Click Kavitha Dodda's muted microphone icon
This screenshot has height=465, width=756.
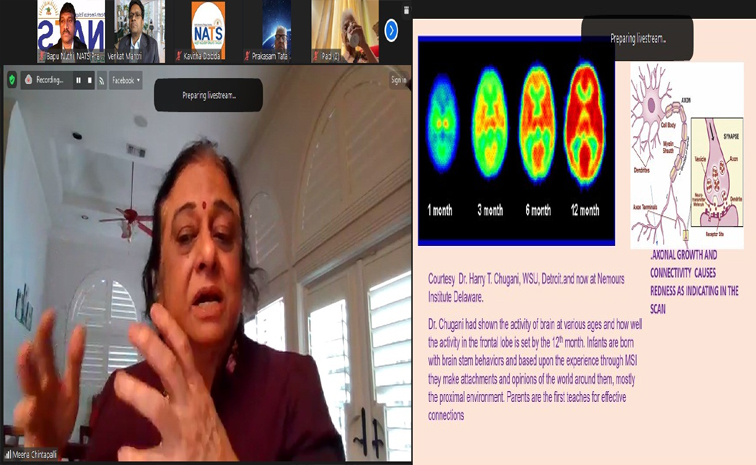tap(179, 56)
